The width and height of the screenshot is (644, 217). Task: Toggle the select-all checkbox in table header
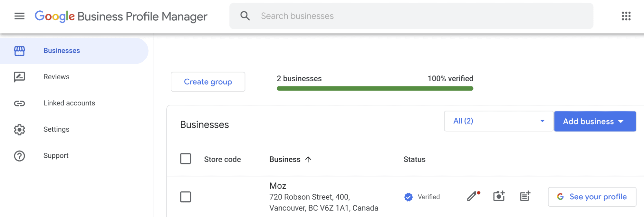pos(186,159)
